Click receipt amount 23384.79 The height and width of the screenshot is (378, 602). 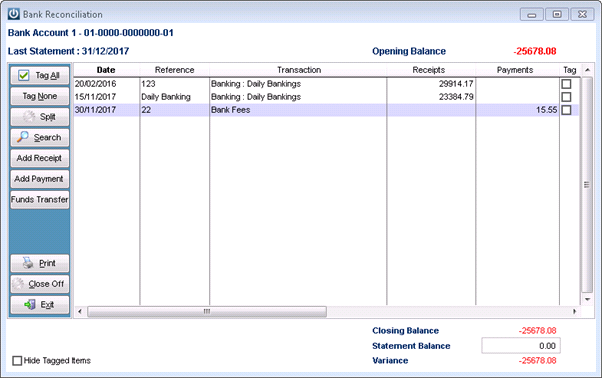(431, 97)
